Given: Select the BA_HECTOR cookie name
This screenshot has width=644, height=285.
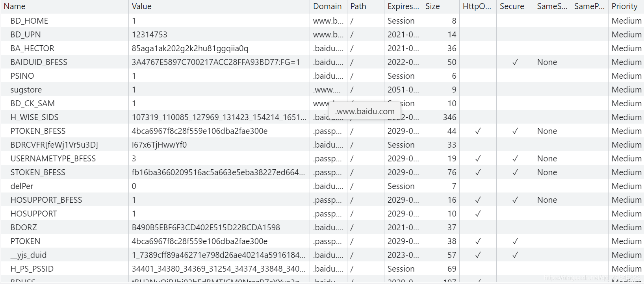Looking at the screenshot, I should (x=32, y=48).
